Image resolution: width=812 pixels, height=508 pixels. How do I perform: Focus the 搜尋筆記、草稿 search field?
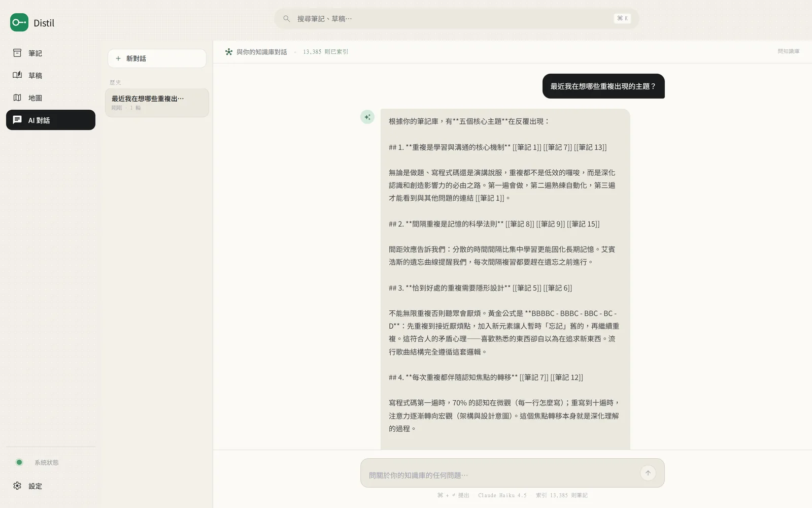457,19
